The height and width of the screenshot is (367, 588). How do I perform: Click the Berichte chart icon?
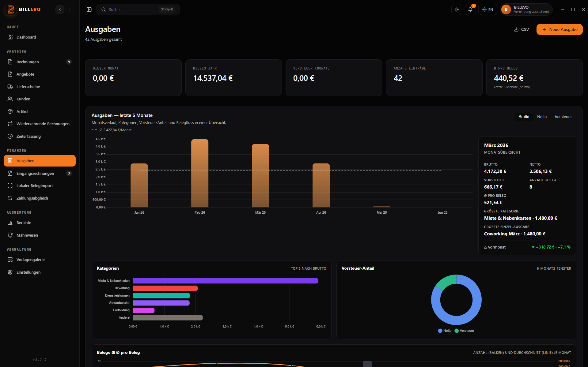pos(10,223)
